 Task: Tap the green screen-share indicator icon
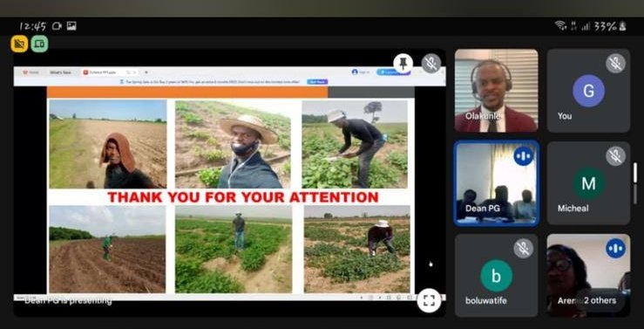coord(39,44)
